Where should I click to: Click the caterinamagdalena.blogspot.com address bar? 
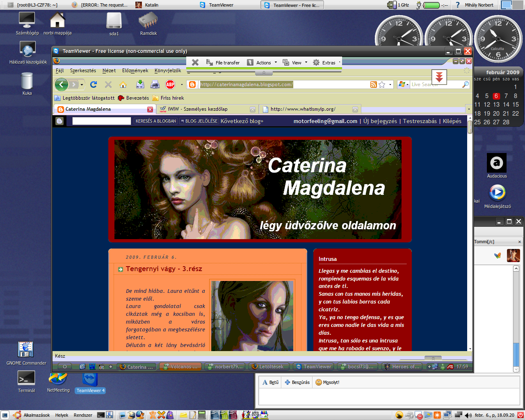(284, 84)
